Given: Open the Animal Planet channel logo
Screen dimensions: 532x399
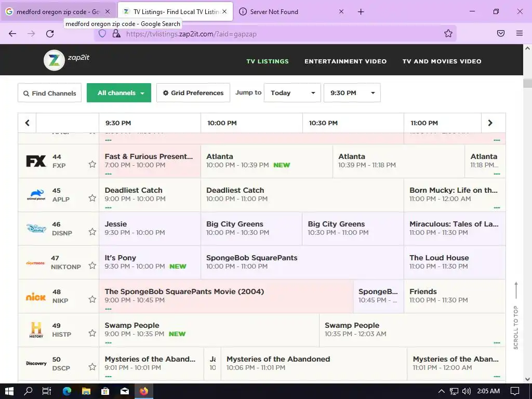Looking at the screenshot, I should (36, 195).
